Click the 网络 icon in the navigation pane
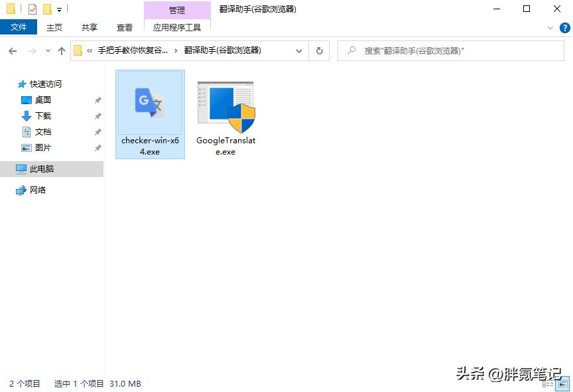Screen dimensions: 573x392 pyautogui.click(x=20, y=190)
